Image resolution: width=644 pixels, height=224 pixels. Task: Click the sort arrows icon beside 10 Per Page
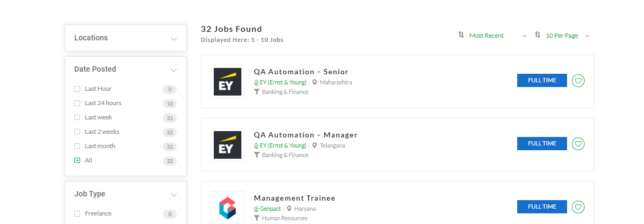(x=537, y=35)
